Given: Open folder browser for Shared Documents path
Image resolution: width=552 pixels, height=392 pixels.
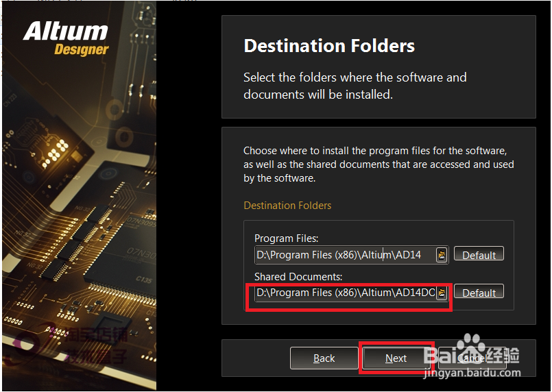Looking at the screenshot, I should click(x=442, y=293).
